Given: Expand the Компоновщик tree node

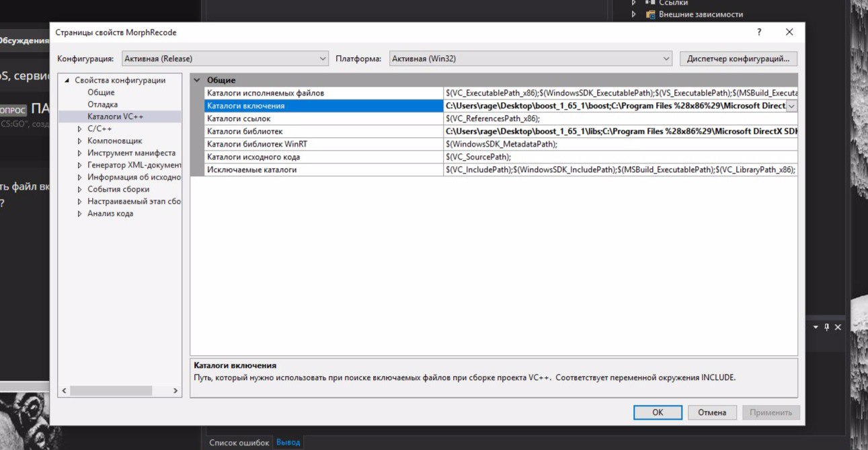Looking at the screenshot, I should pyautogui.click(x=79, y=141).
